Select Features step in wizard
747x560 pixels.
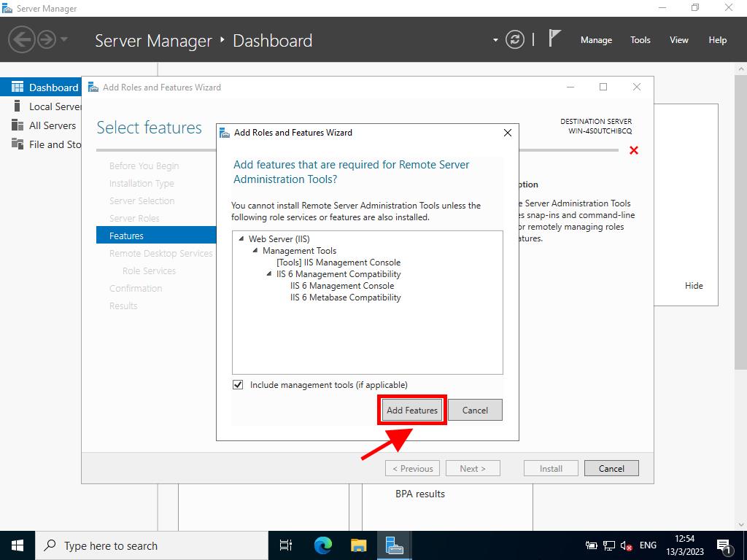point(156,236)
